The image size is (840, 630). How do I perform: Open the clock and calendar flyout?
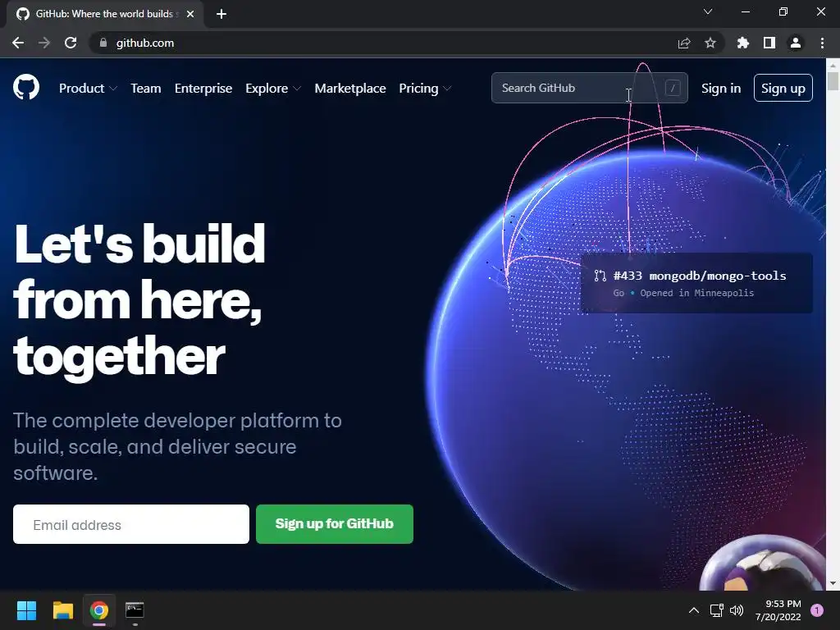(778, 610)
